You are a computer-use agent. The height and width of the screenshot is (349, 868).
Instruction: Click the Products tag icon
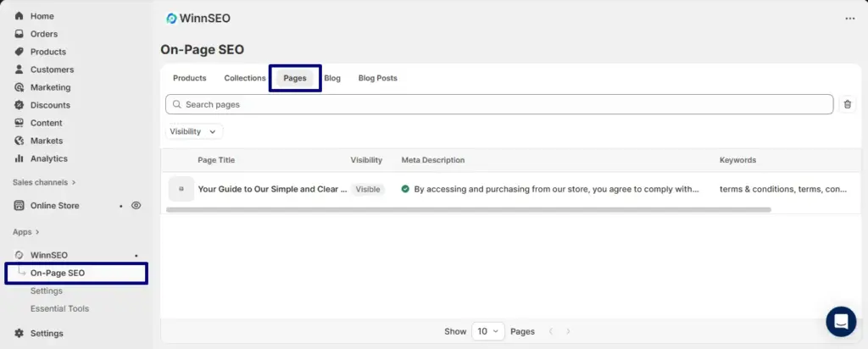[19, 52]
